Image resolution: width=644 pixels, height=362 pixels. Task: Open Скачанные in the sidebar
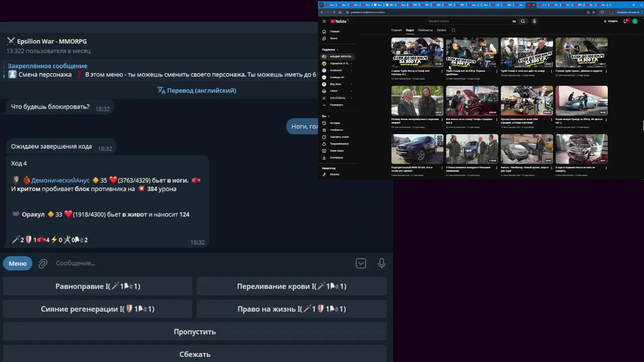pyautogui.click(x=338, y=158)
